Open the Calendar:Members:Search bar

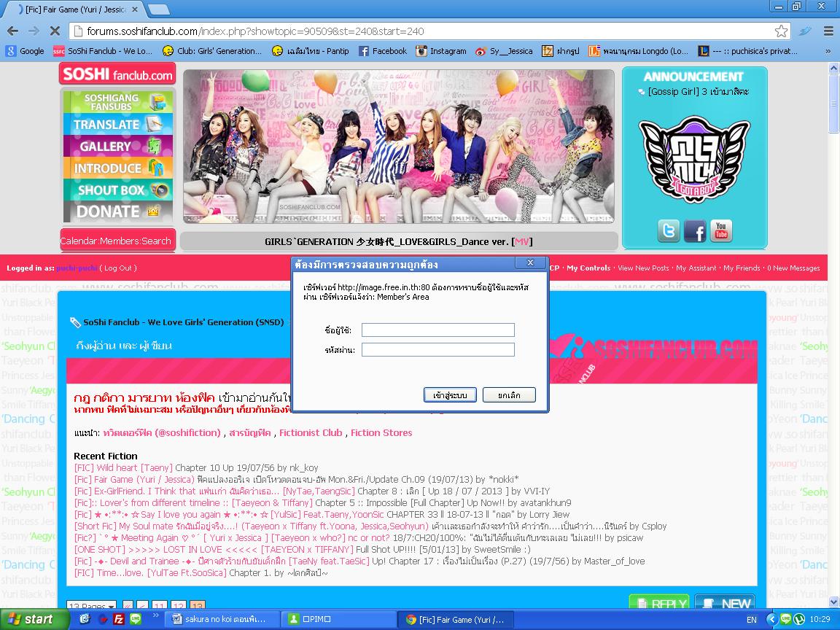click(x=116, y=241)
